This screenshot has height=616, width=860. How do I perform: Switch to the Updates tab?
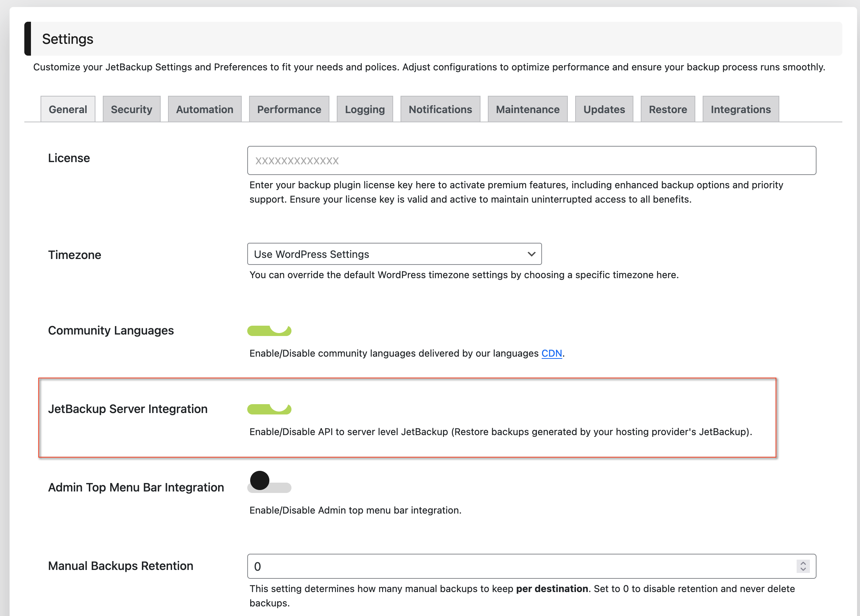[604, 109]
